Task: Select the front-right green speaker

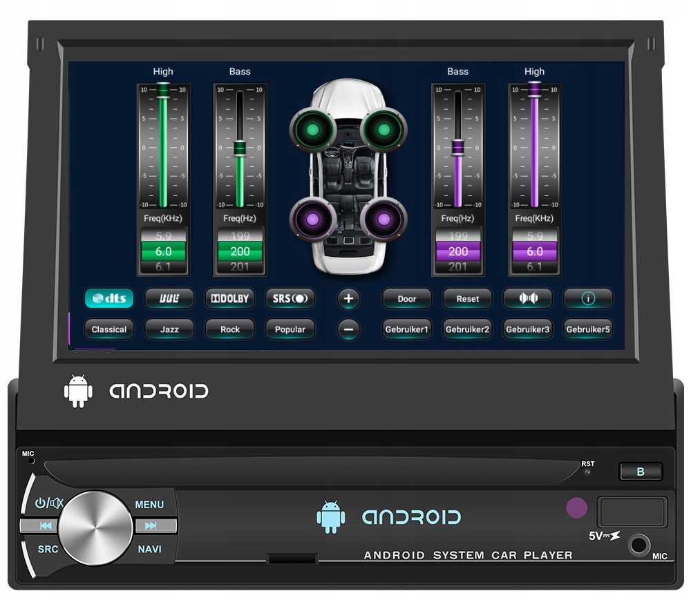Action: click(384, 130)
